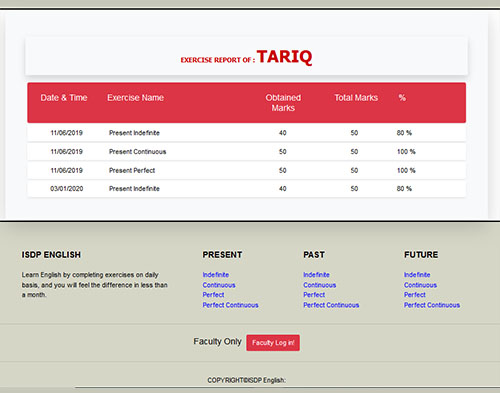Click the % column header
This screenshot has width=500, height=393.
point(402,98)
